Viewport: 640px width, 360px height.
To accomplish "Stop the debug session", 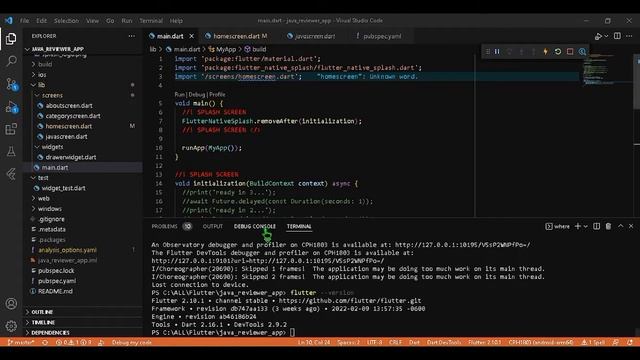I will pyautogui.click(x=570, y=51).
